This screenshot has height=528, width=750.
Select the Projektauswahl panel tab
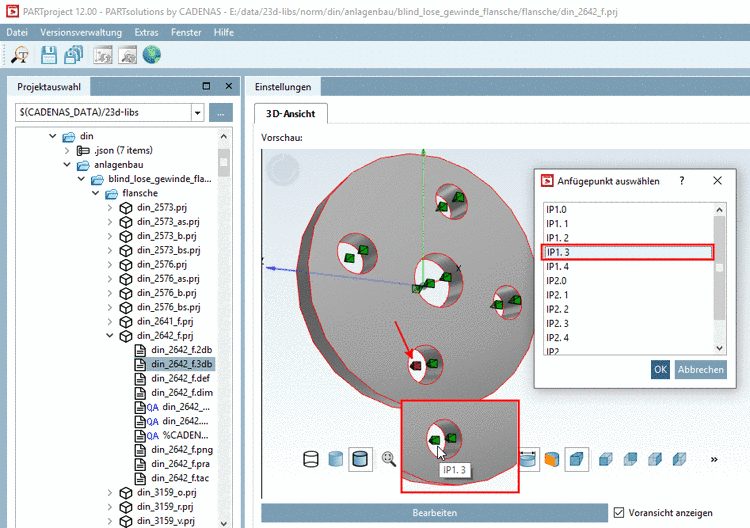tap(49, 87)
